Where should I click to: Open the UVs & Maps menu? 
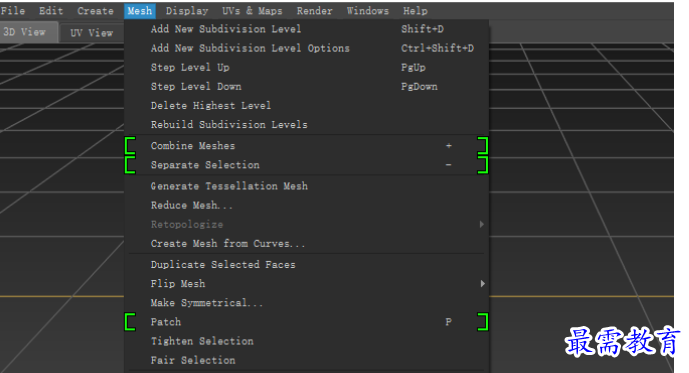(252, 11)
